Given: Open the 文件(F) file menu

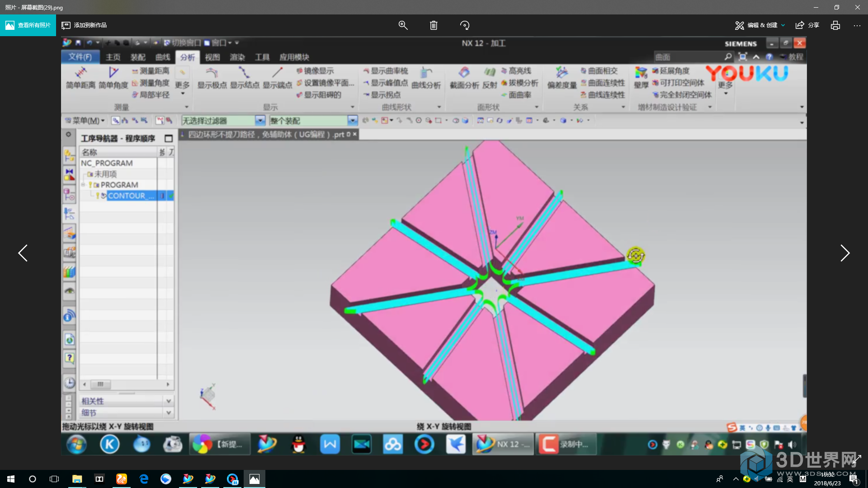Looking at the screenshot, I should coord(80,57).
